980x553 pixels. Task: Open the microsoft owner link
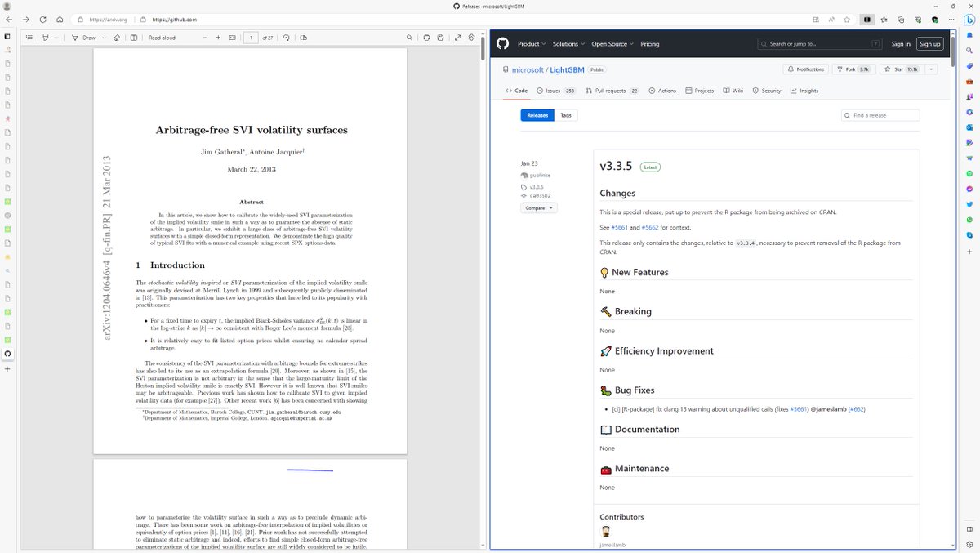pos(528,70)
